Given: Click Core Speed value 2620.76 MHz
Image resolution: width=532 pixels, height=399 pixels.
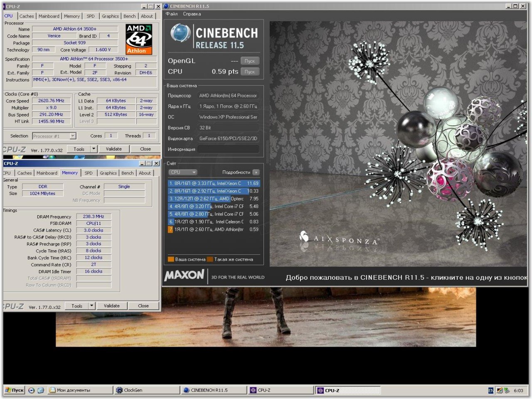Looking at the screenshot, I should 52,101.
